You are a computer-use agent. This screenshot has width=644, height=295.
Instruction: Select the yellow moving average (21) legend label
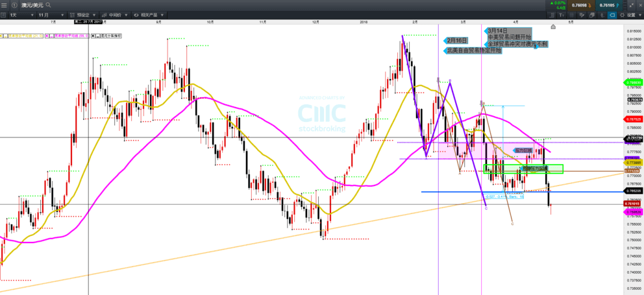25,36
